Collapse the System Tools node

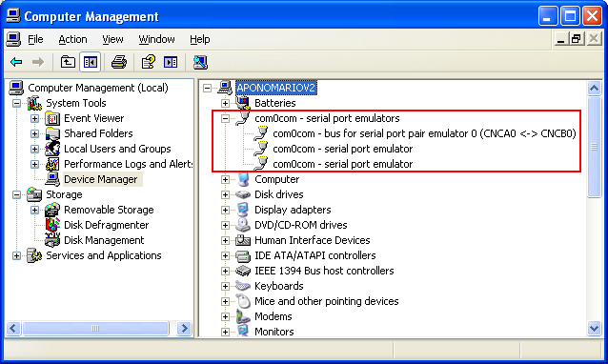pyautogui.click(x=16, y=104)
